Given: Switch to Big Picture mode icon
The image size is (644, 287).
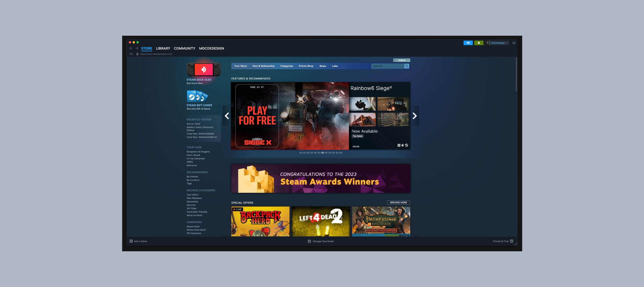Looking at the screenshot, I should (x=514, y=43).
